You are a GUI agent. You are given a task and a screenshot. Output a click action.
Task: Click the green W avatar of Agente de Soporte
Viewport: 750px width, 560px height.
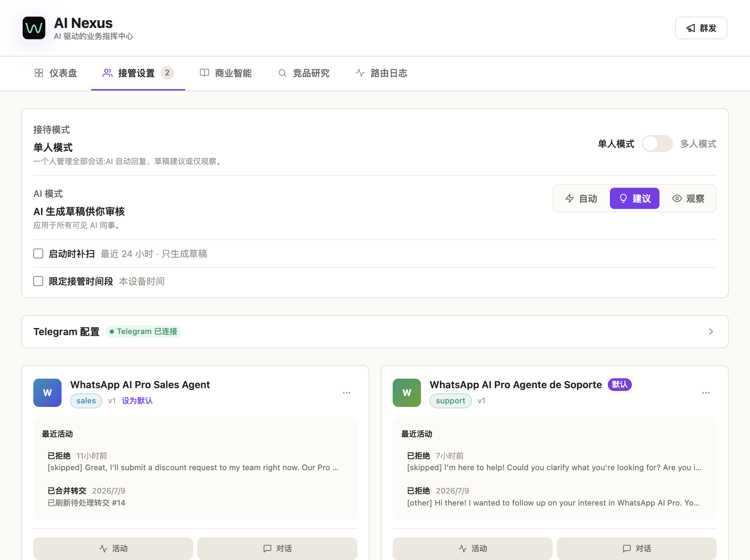click(407, 393)
